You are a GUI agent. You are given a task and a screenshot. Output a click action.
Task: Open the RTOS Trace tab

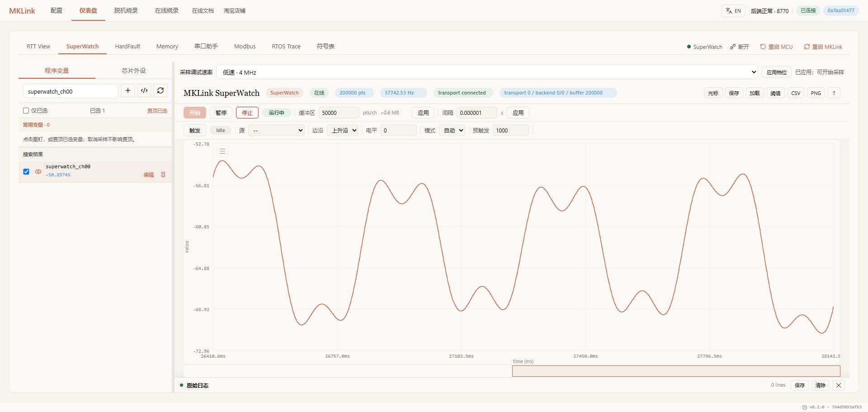tap(286, 46)
